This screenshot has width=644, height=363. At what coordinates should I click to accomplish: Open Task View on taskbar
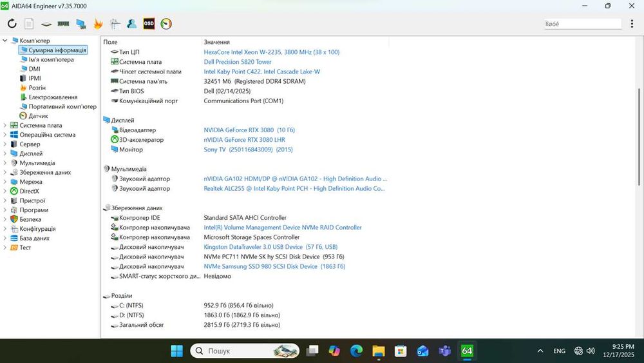tap(312, 351)
